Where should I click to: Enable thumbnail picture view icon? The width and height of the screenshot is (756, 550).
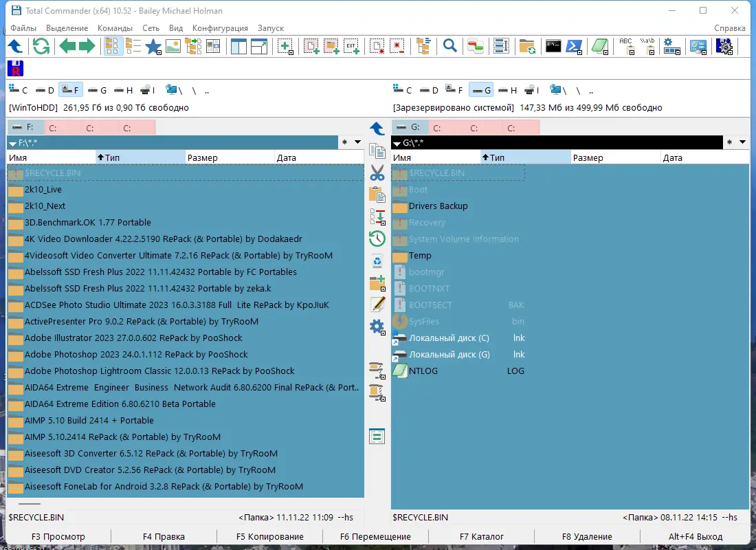[173, 47]
